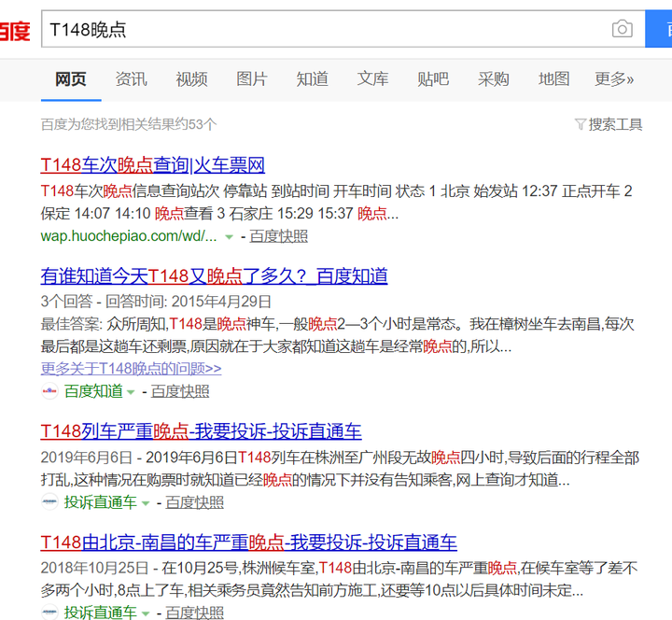Show more categories via 更多»
This screenshot has height=620, width=672.
614,79
